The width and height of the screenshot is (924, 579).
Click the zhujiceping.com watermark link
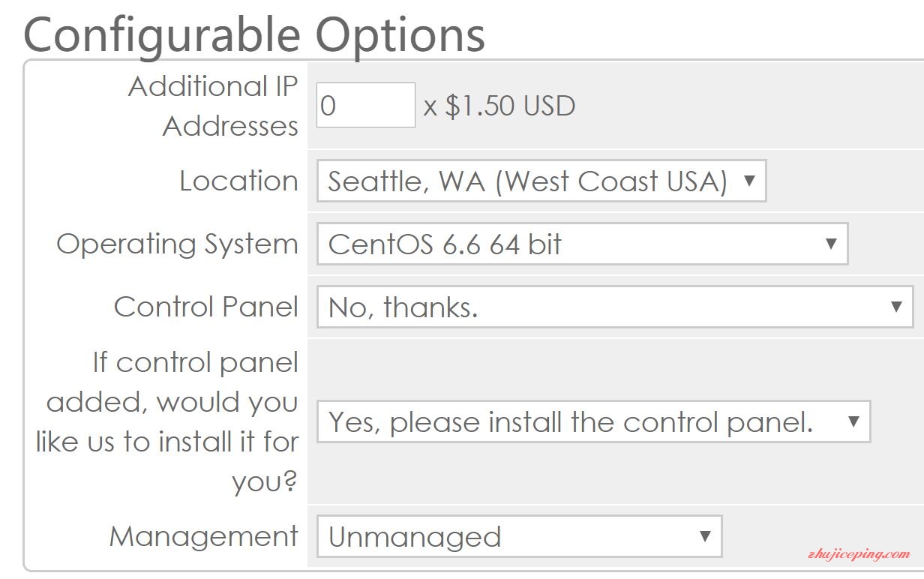(859, 555)
